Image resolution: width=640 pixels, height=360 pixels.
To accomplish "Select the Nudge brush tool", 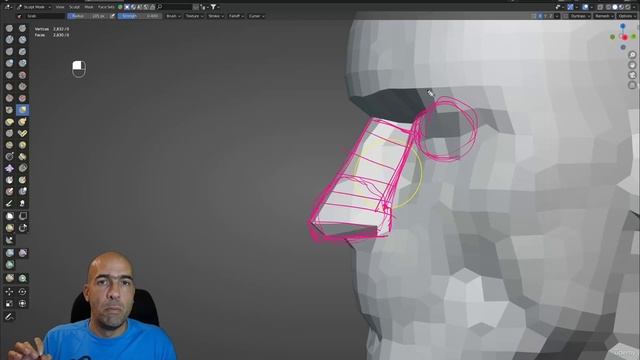I will (x=9, y=145).
